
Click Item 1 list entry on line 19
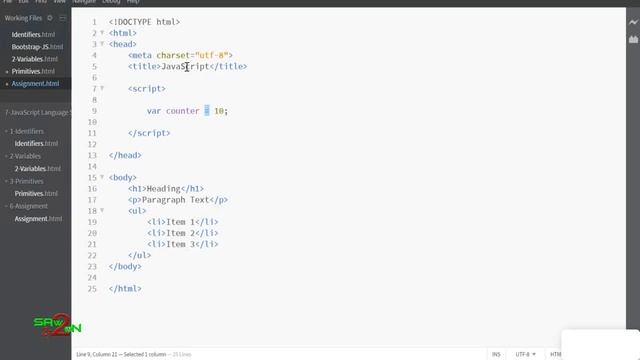pyautogui.click(x=180, y=222)
